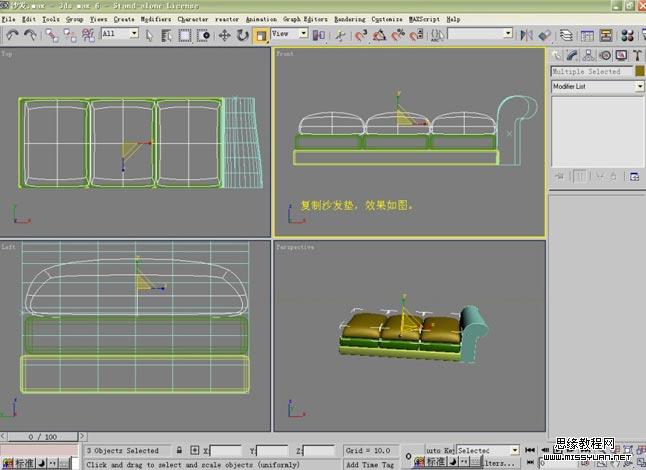Activate the Select and Move tool
This screenshot has height=470, width=646.
(x=225, y=36)
